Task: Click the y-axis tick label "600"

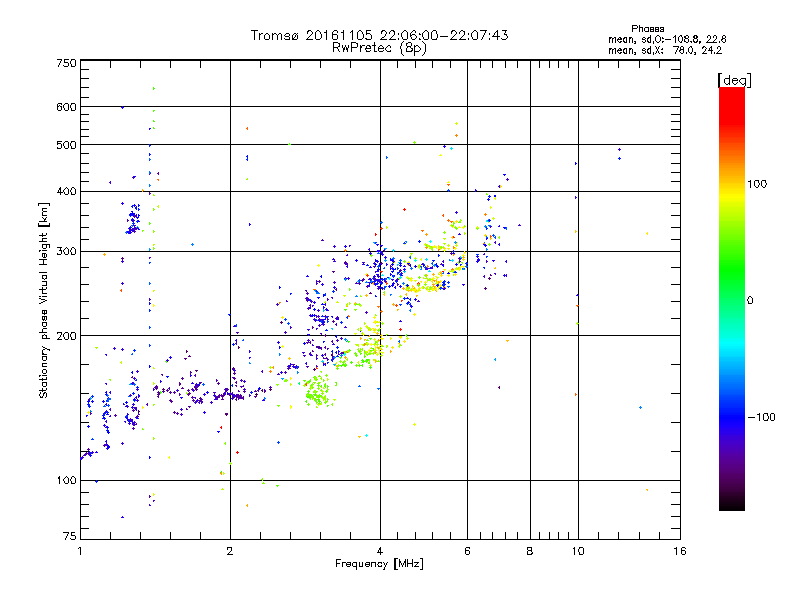Action: coord(66,107)
